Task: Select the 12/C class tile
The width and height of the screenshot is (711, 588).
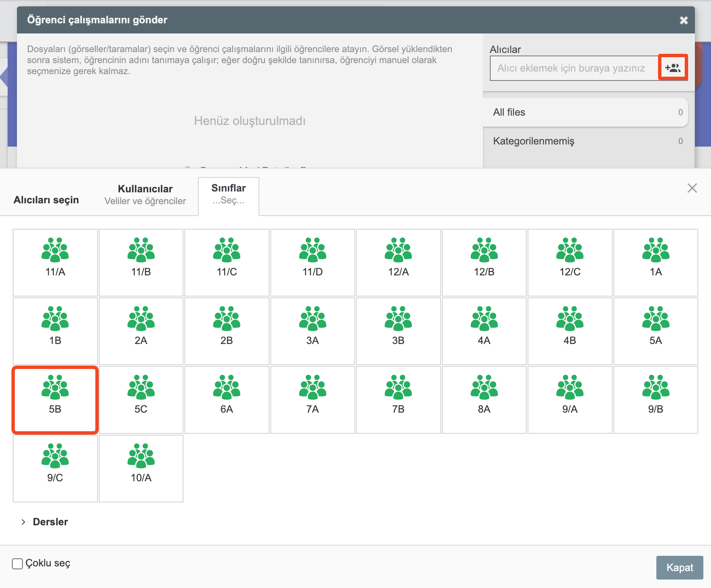Action: pyautogui.click(x=570, y=263)
